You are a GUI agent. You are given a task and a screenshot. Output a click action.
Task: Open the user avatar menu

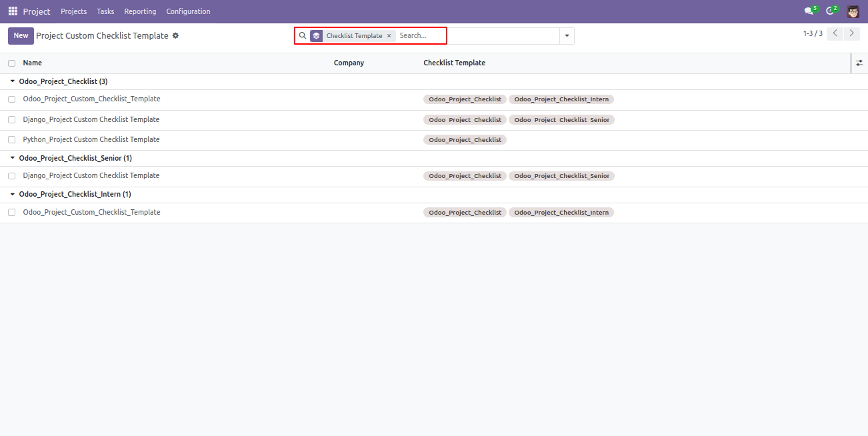853,11
